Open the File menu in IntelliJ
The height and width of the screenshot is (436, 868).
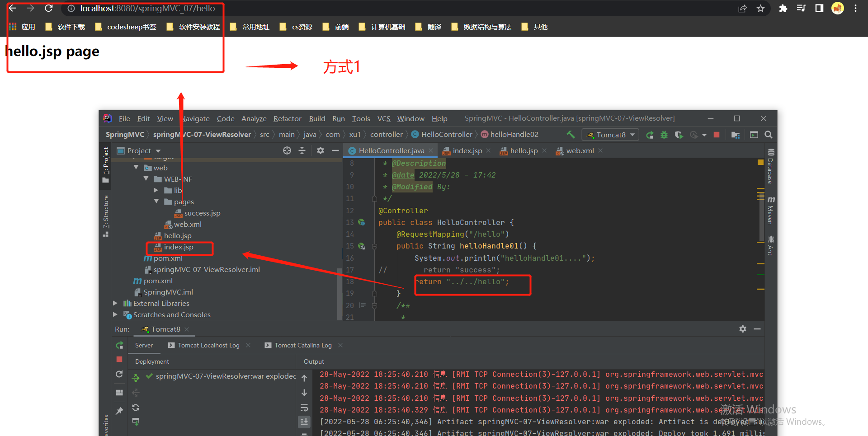[x=124, y=118]
